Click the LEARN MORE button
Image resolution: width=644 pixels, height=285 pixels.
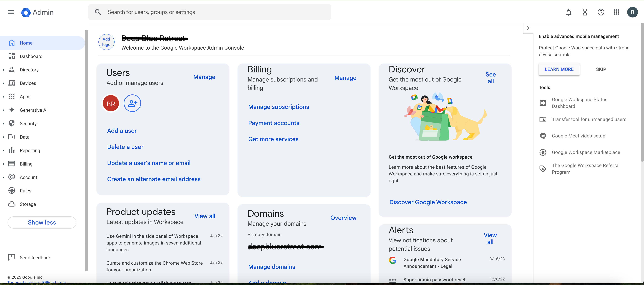559,69
